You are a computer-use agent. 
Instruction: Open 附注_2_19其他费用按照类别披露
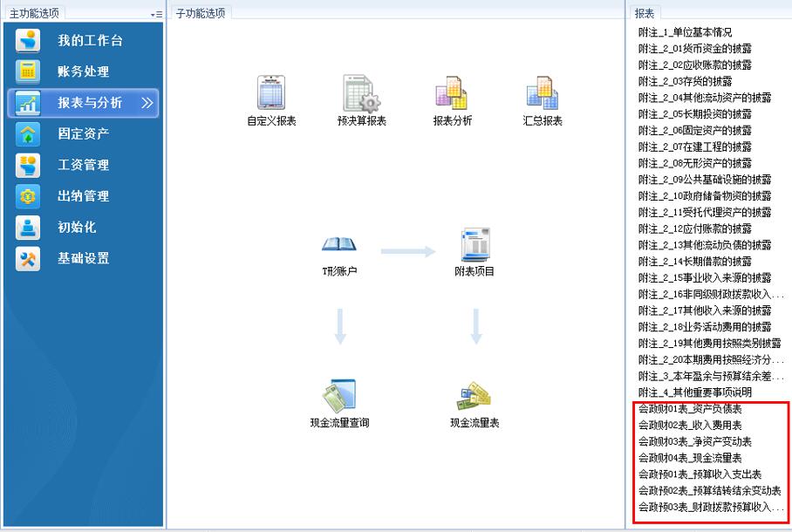click(x=710, y=343)
